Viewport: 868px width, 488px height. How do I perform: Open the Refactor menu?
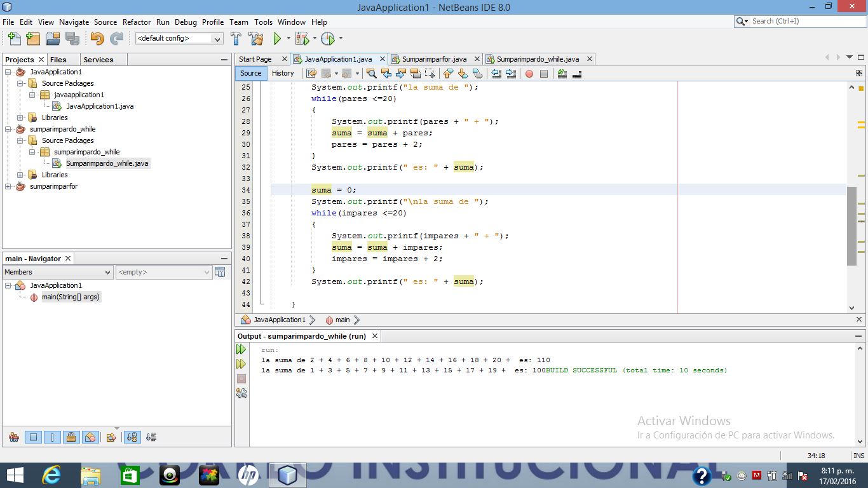tap(137, 22)
